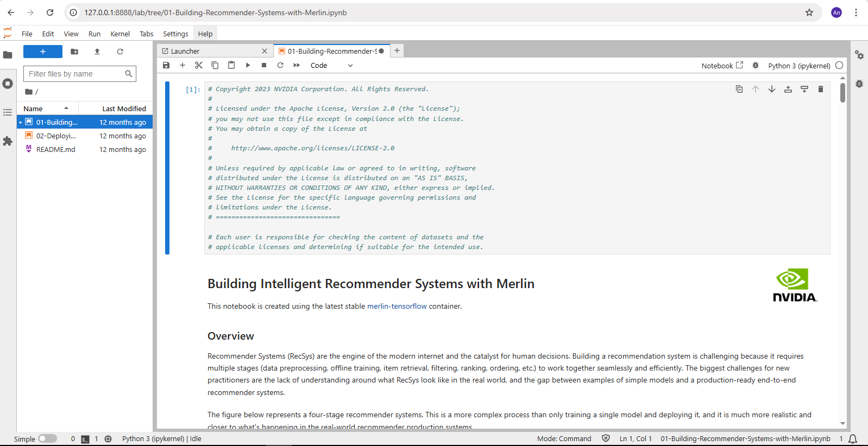Restart the kernel from toolbar

coord(280,65)
